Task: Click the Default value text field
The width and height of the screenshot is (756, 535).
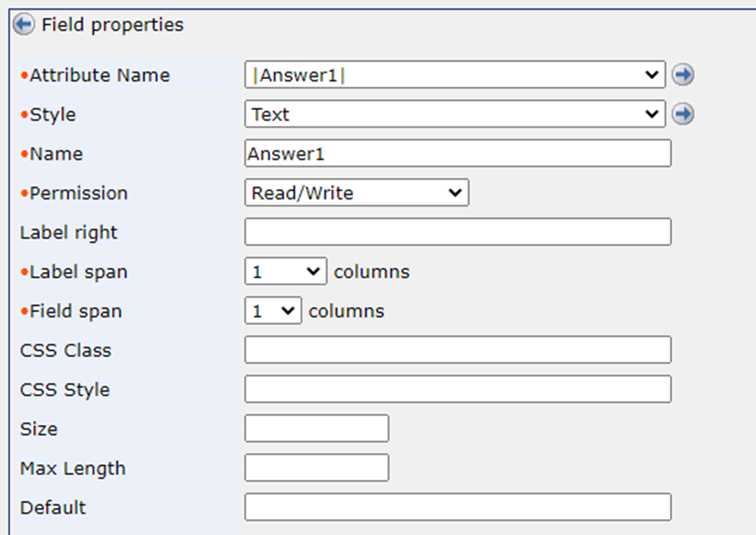Action: 457,507
